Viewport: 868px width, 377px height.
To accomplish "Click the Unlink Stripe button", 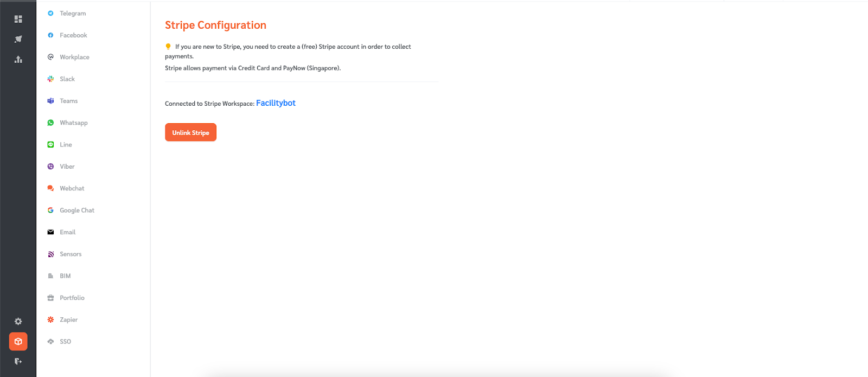I will [190, 132].
